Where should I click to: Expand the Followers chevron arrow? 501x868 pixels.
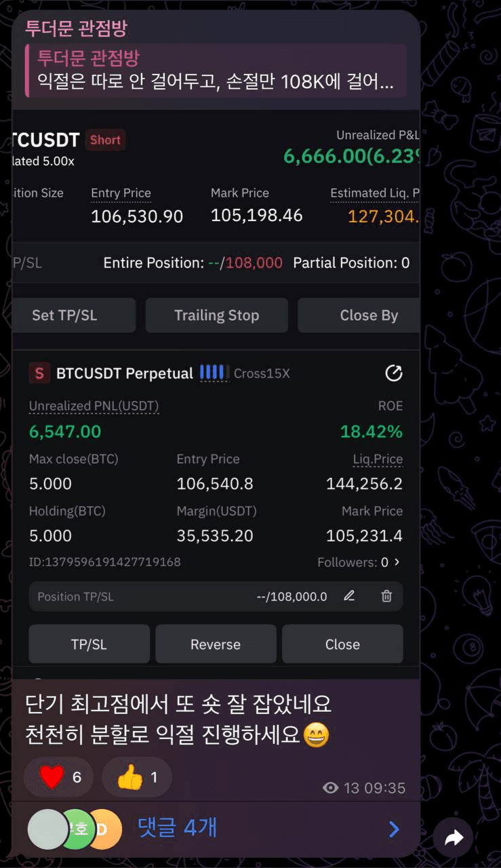click(397, 562)
